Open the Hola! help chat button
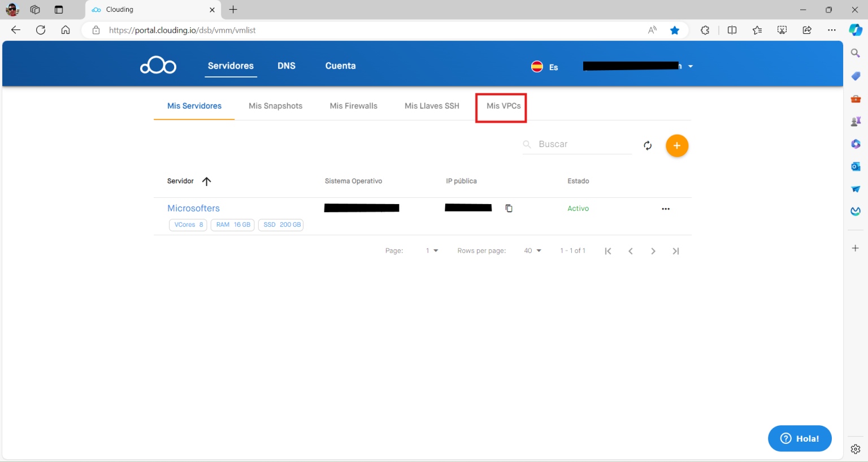The image size is (868, 462). (800, 438)
